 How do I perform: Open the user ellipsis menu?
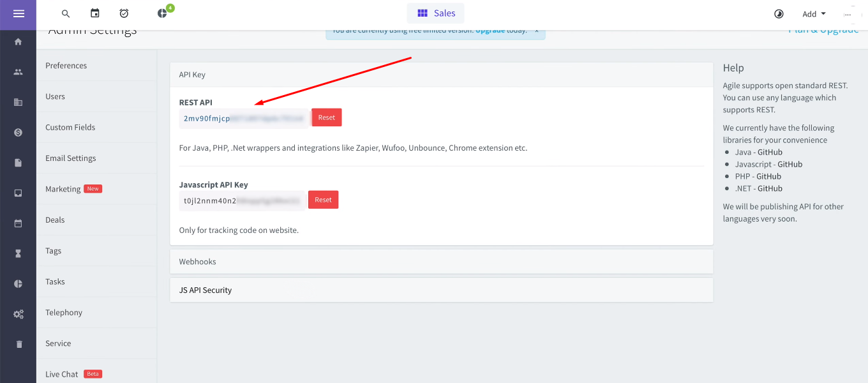[x=848, y=14]
